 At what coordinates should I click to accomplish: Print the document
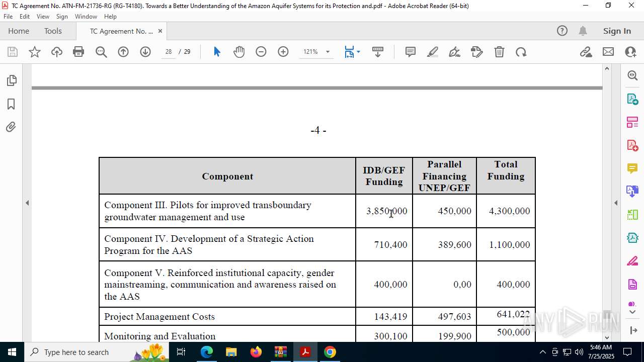pos(78,52)
